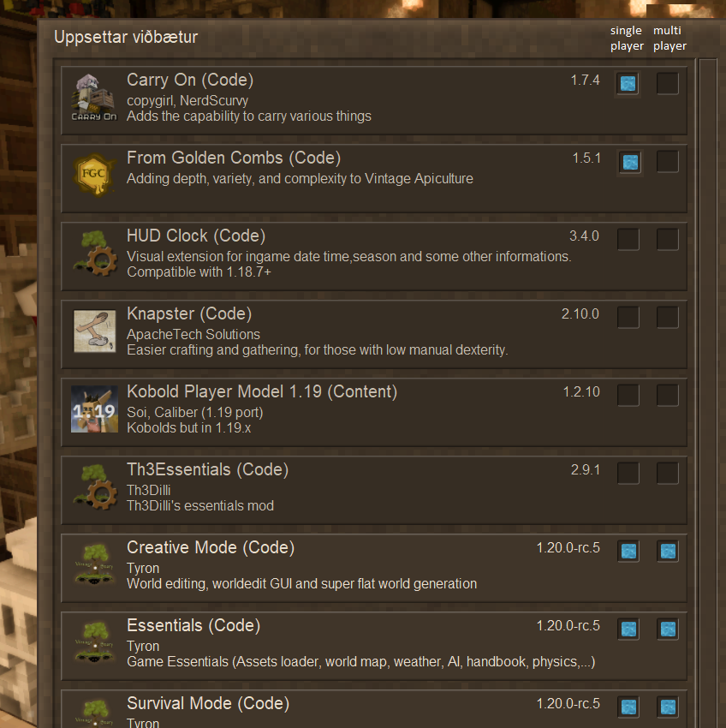This screenshot has width=726, height=728.
Task: Click the HUD Clock gear icon
Action: coord(94,254)
